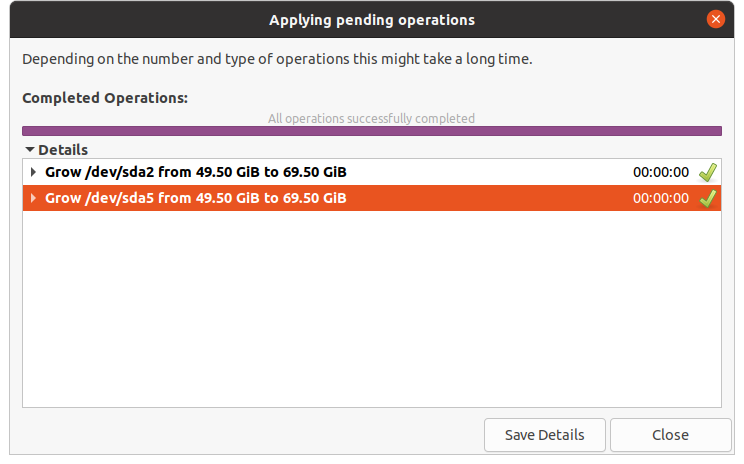Expand the Grow /dev/sda5 operation details
Viewport: 744px width, 464px height.
[x=33, y=198]
